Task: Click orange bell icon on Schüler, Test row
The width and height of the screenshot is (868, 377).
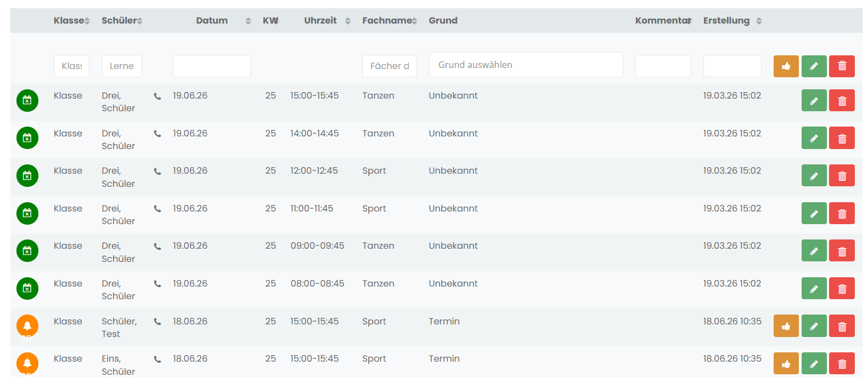Action: click(x=27, y=325)
